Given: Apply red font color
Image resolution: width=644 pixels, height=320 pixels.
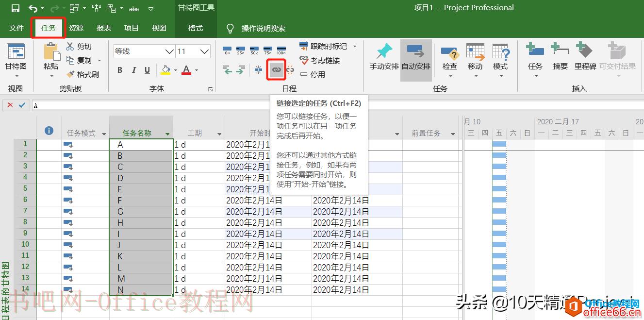Looking at the screenshot, I should (x=186, y=70).
